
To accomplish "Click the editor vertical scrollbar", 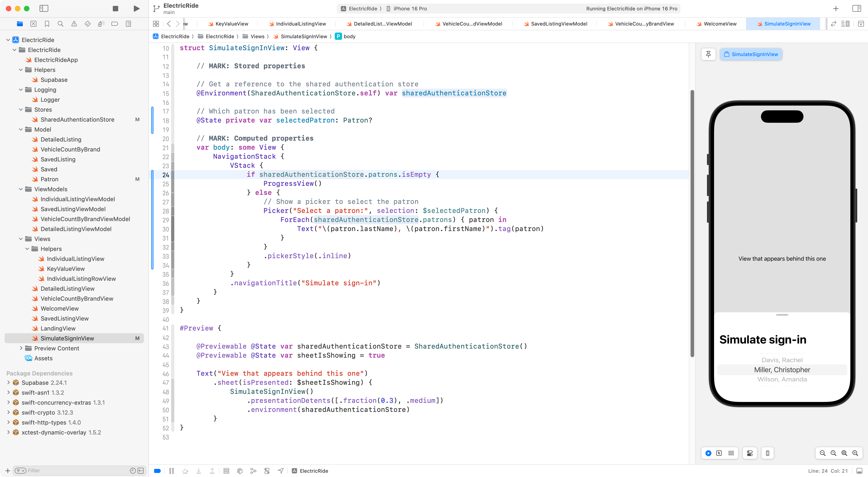I will [692, 222].
